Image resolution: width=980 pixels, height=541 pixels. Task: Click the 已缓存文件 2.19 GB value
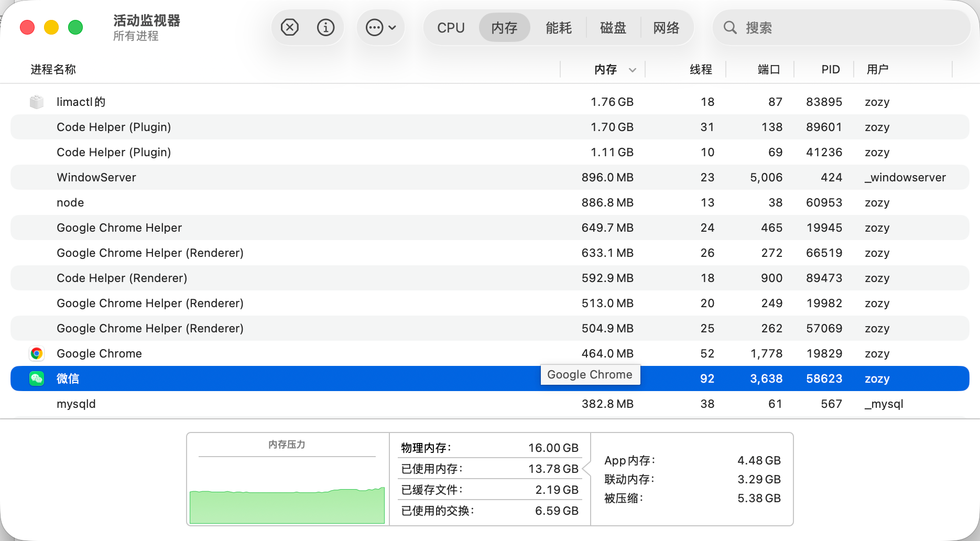pos(557,490)
